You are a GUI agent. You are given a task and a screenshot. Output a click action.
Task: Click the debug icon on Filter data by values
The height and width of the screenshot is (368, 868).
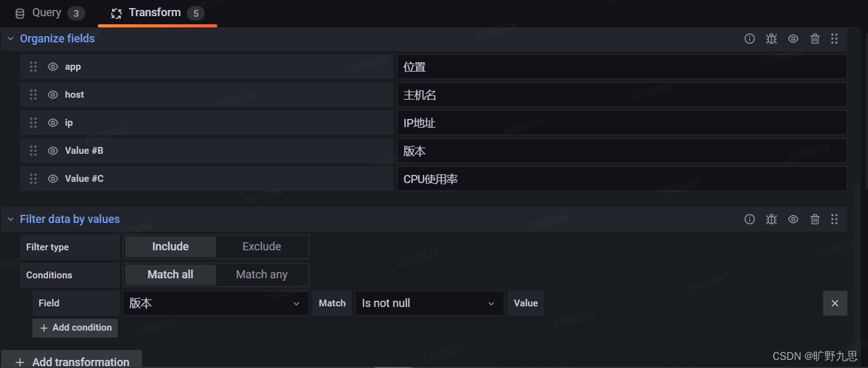[x=771, y=219]
